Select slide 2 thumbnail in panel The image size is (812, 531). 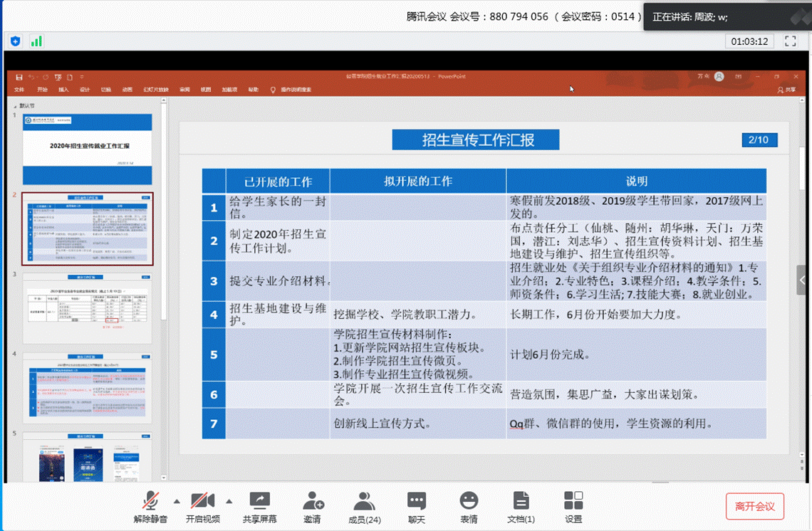(x=88, y=228)
